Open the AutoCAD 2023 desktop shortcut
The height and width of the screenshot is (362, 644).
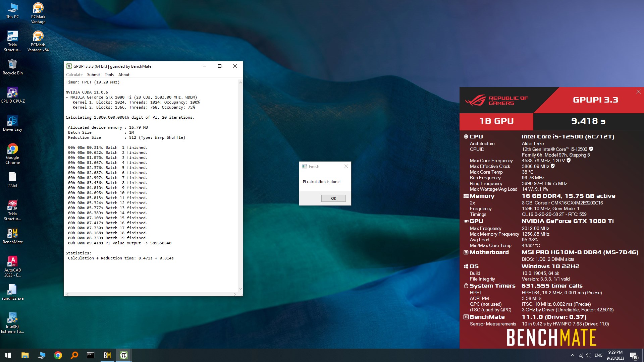(12, 267)
